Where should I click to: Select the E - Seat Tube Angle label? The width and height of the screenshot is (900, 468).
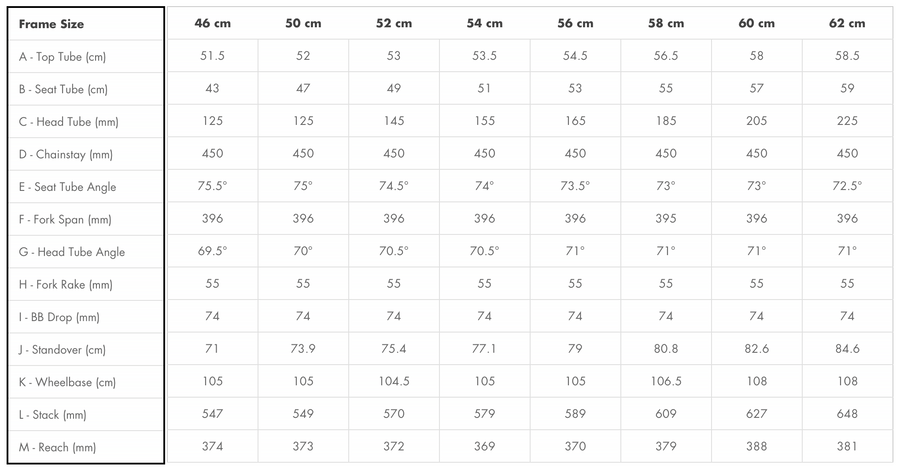coord(67,187)
